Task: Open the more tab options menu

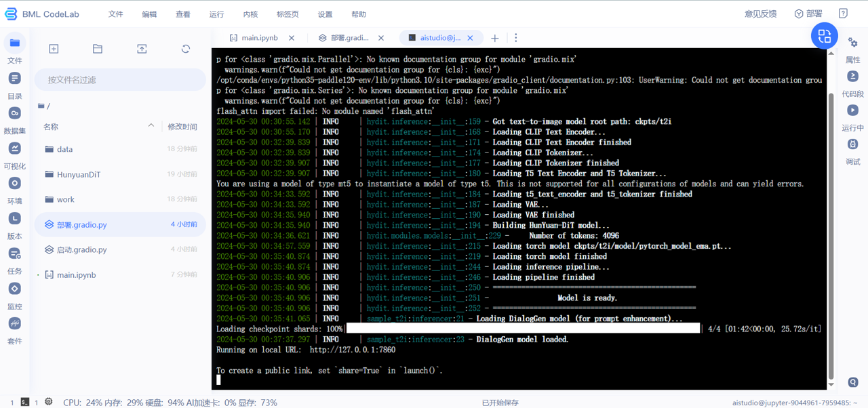Action: point(515,38)
